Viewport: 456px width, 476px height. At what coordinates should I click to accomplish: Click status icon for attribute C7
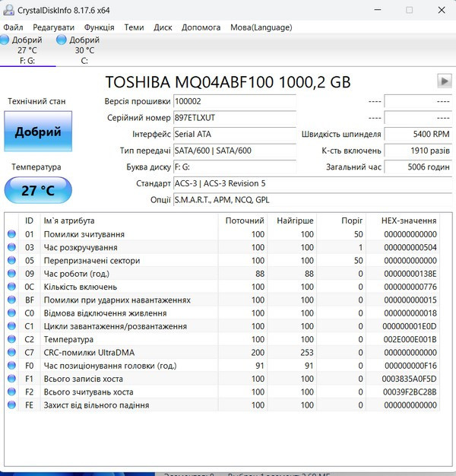click(x=11, y=352)
